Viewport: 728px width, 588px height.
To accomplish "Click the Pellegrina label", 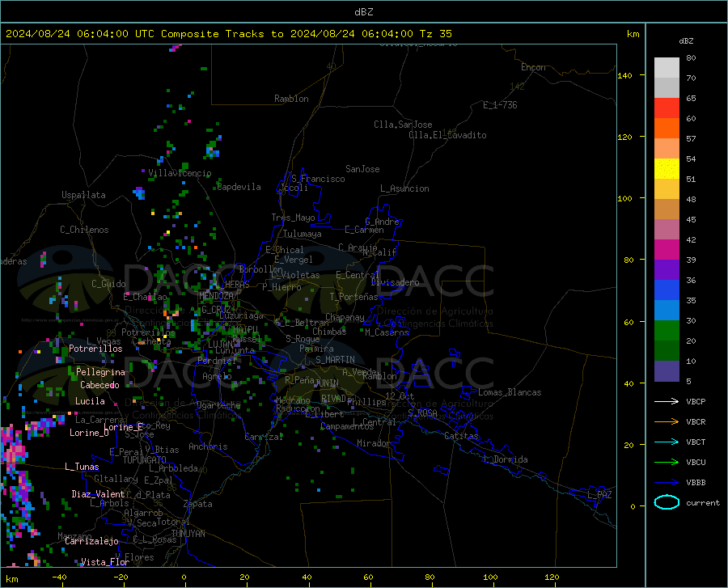I will click(x=100, y=372).
